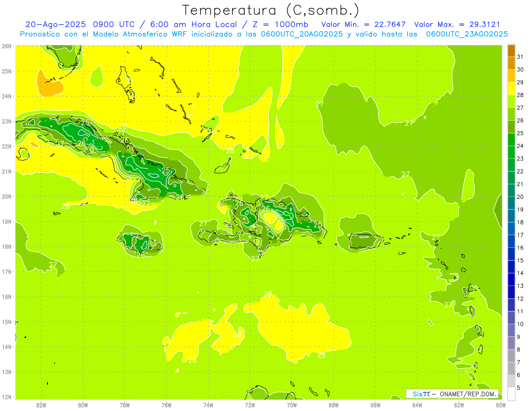Screen dimensions: 532x411
Task: Click the 13N latitude axis label
Action: click(6, 372)
